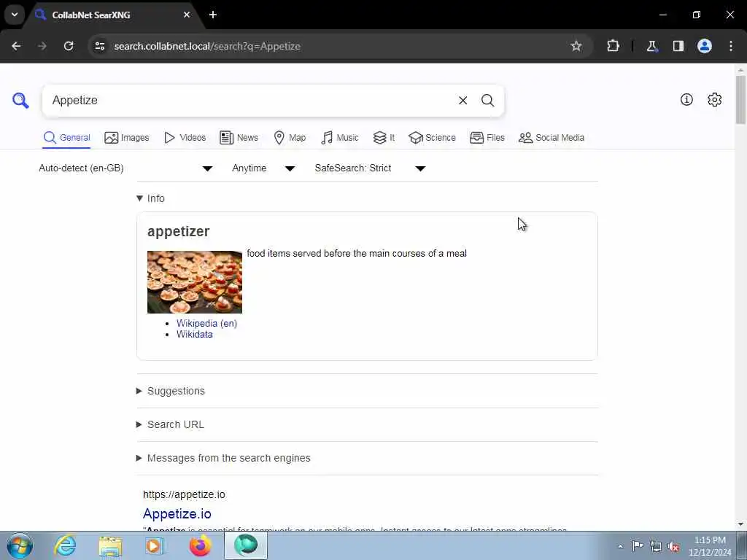This screenshot has width=747, height=560.
Task: Switch to the Images tab
Action: tap(127, 138)
